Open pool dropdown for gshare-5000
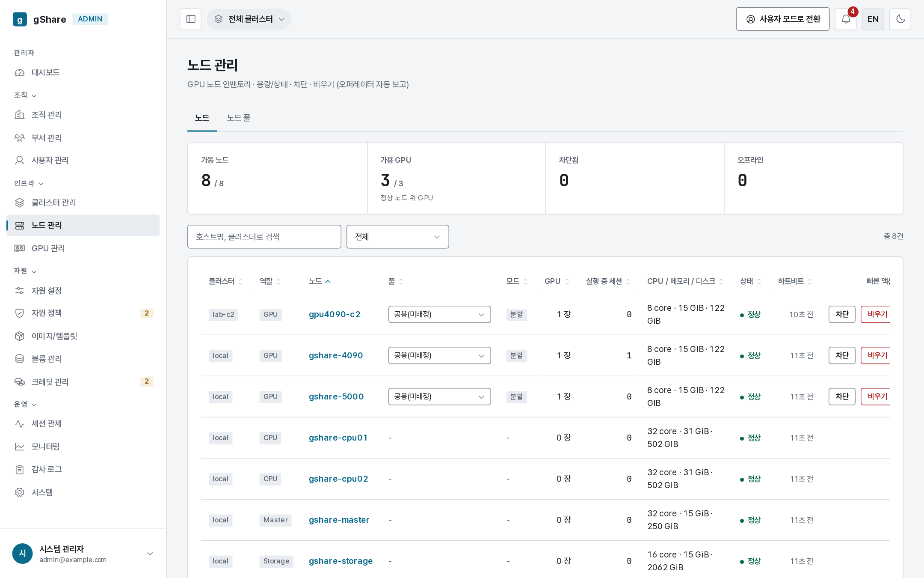The width and height of the screenshot is (924, 578). 439,396
